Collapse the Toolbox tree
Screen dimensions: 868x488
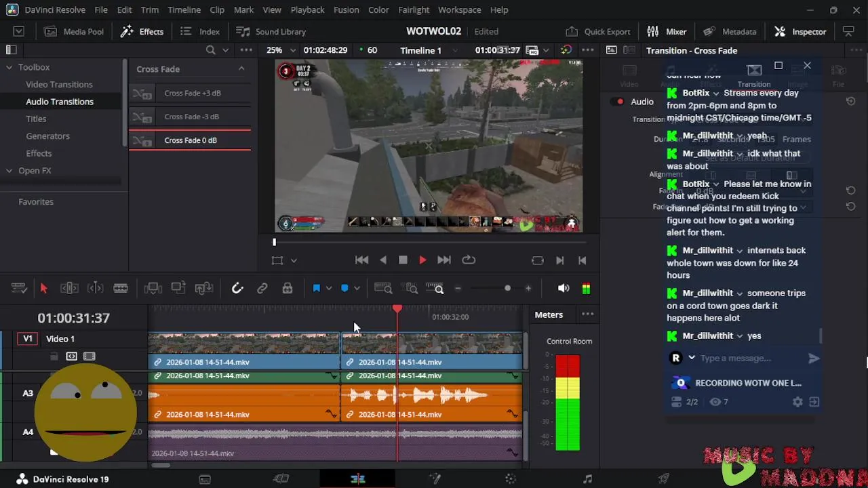[x=9, y=67]
